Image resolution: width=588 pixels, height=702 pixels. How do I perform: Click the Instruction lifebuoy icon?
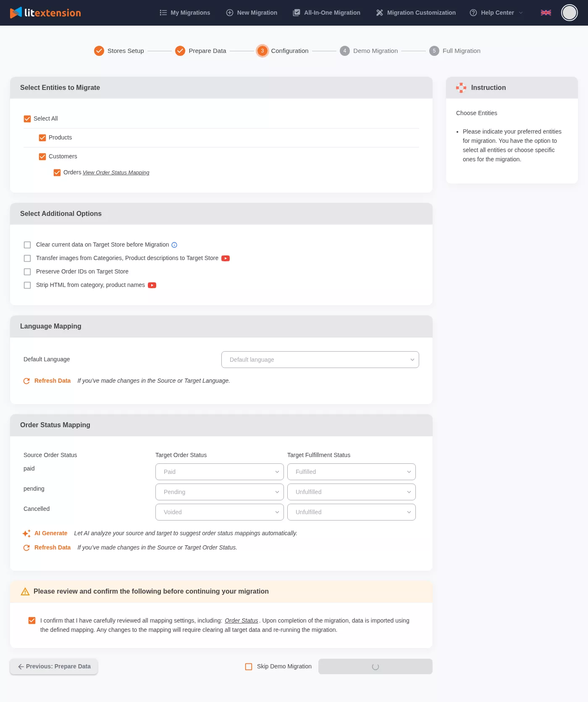(461, 88)
